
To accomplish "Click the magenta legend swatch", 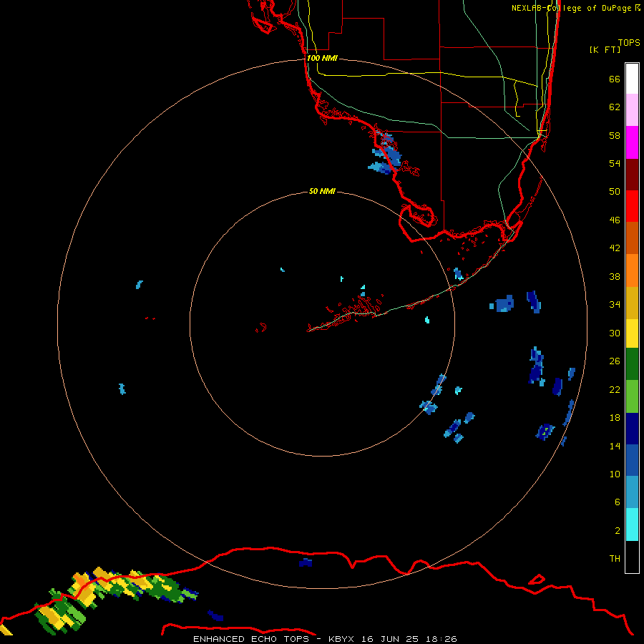I will 632,142.
